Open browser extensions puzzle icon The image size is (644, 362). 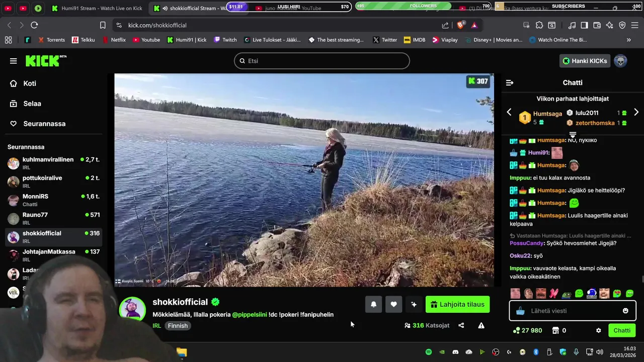(x=539, y=25)
